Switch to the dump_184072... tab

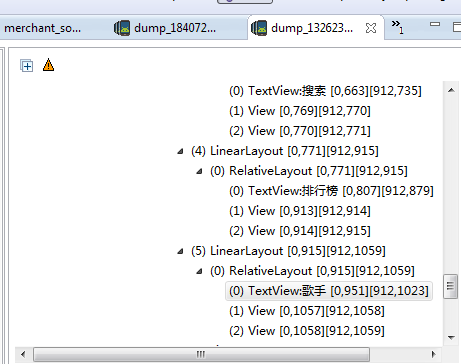click(x=175, y=28)
